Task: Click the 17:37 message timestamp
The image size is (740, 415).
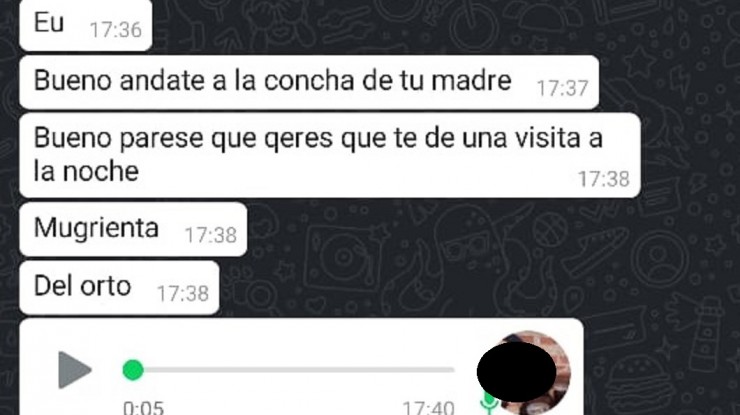Action: [563, 88]
